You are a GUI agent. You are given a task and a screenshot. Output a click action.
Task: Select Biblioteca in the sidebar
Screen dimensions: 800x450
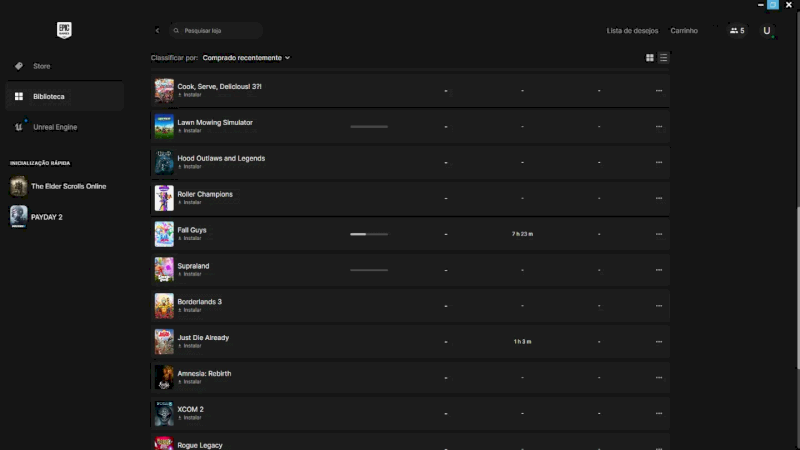48,97
